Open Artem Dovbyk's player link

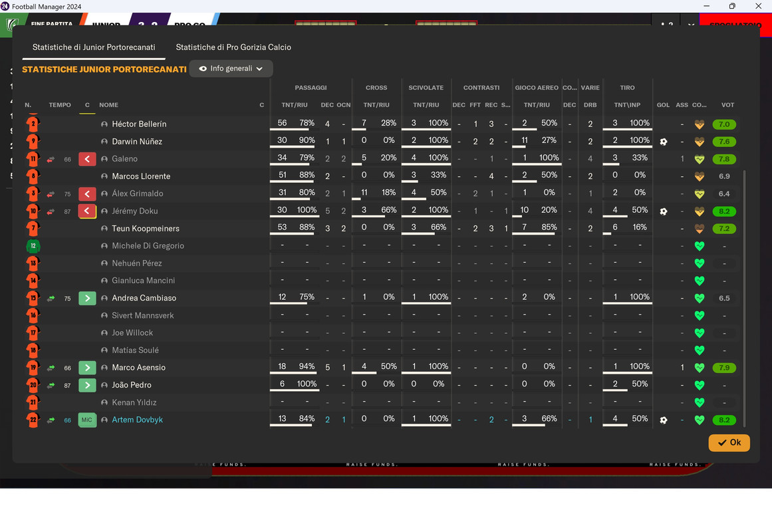(137, 420)
